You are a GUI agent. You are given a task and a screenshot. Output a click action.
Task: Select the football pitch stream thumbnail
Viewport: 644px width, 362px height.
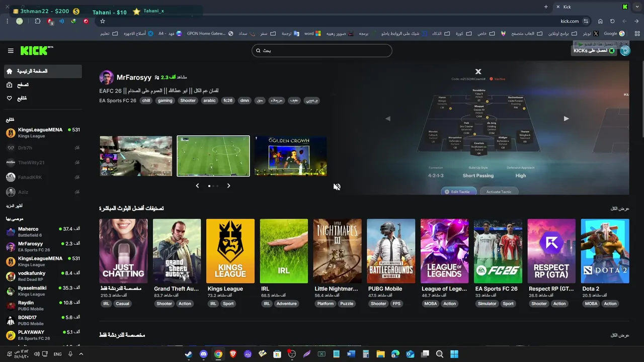click(x=213, y=156)
